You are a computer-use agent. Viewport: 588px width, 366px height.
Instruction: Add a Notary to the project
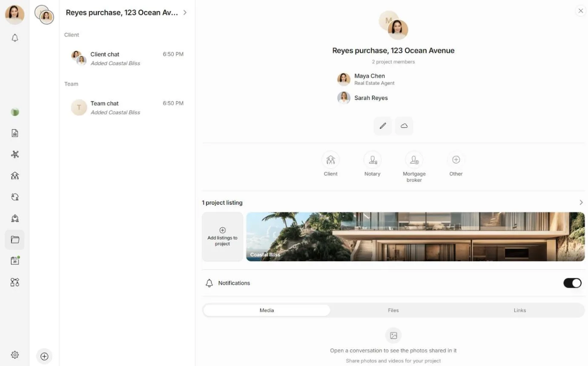pos(372,164)
